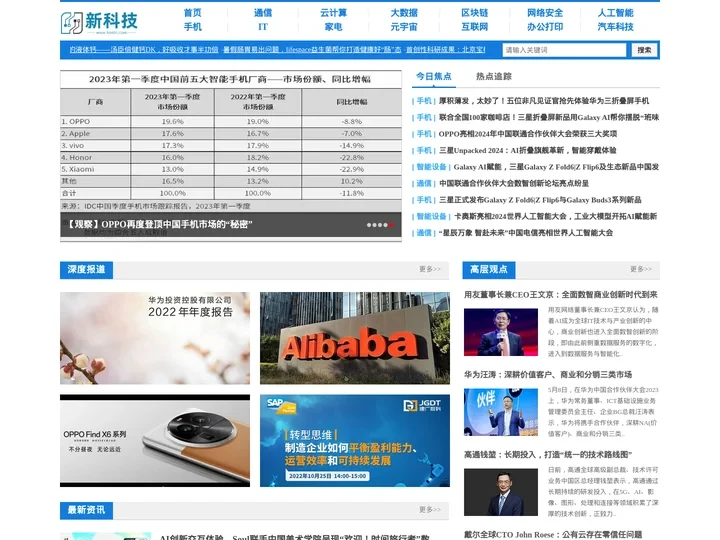
Task: Open the IT navigation item
Action: pos(263,27)
